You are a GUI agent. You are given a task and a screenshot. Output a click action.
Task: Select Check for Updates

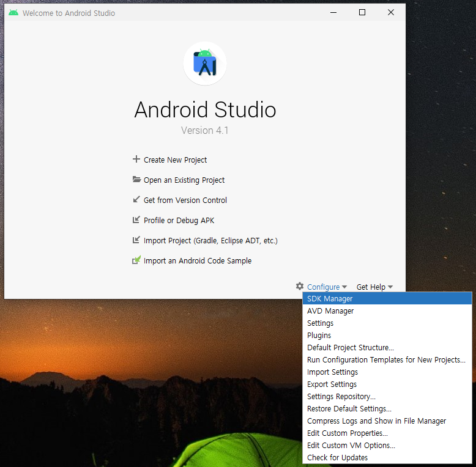387,457
